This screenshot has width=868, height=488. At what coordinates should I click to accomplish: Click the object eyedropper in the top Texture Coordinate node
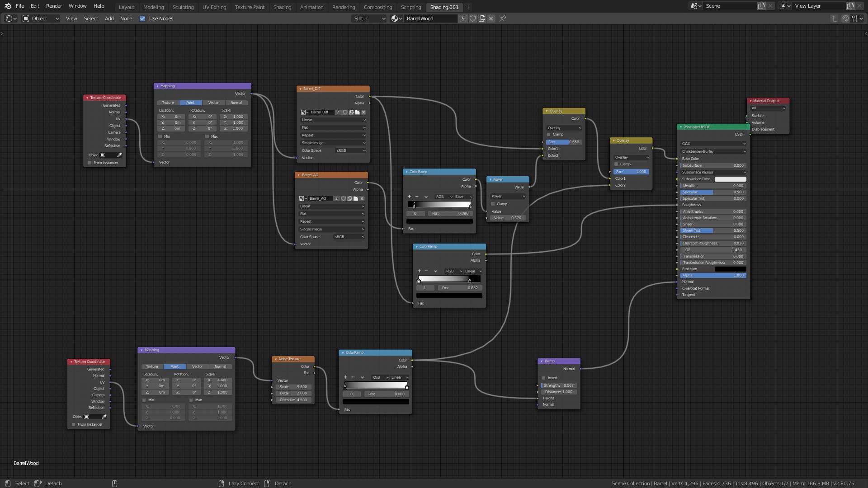click(119, 155)
